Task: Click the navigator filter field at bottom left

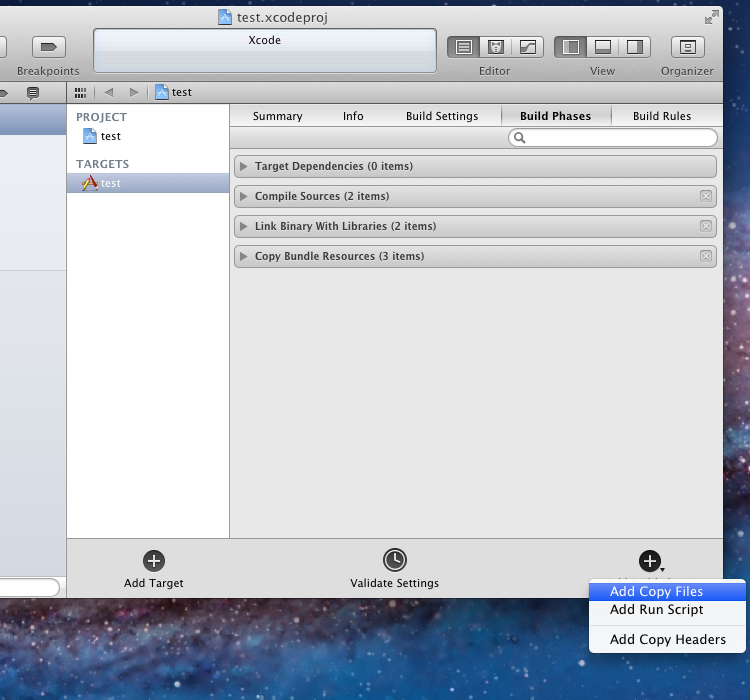Action: [x=30, y=587]
